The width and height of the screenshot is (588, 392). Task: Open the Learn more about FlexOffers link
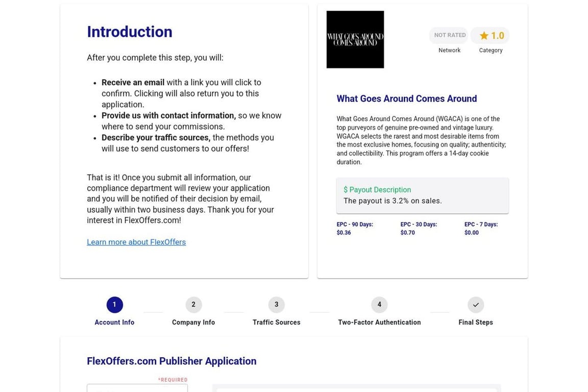point(136,242)
